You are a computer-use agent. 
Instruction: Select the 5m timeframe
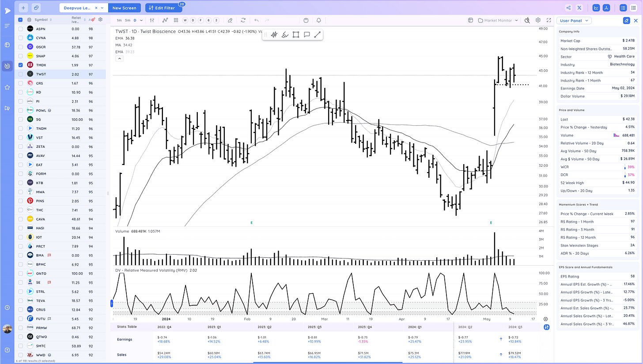(127, 20)
